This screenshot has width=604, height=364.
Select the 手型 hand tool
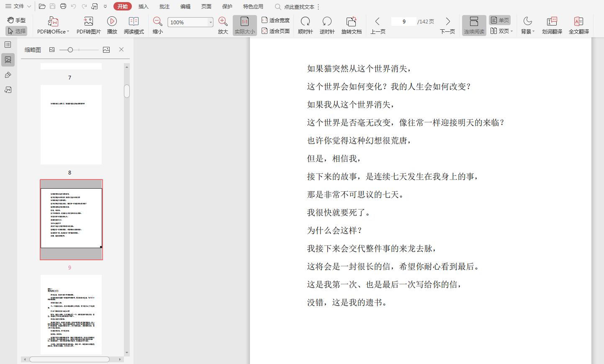[17, 20]
